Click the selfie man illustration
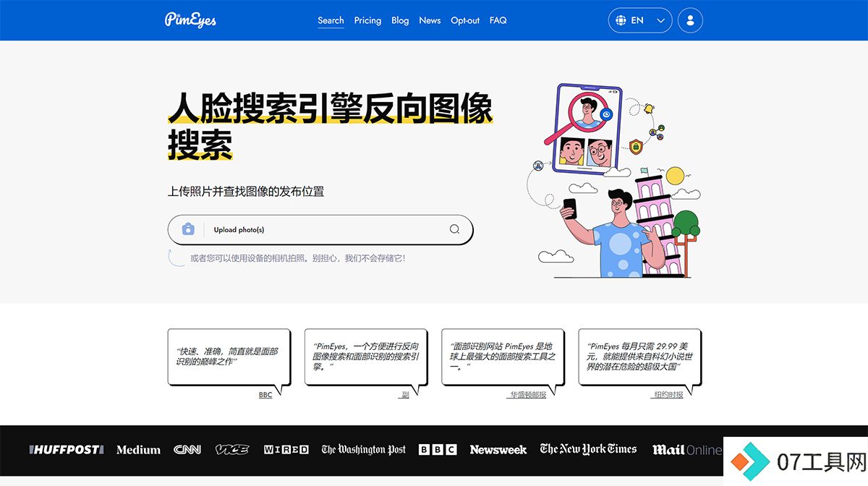The image size is (868, 486). click(611, 233)
